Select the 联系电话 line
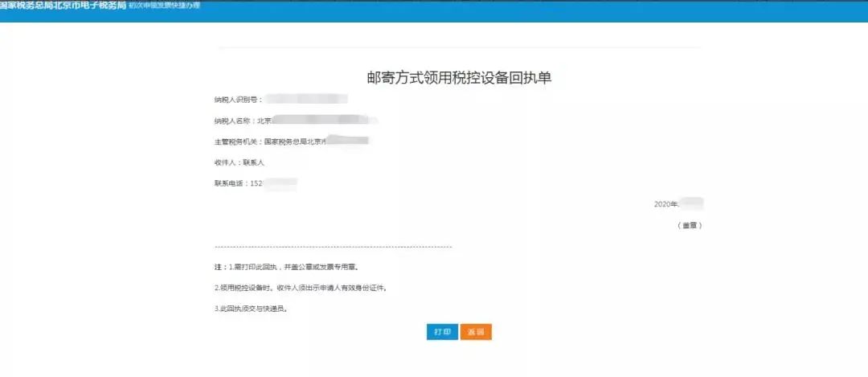 pyautogui.click(x=256, y=183)
